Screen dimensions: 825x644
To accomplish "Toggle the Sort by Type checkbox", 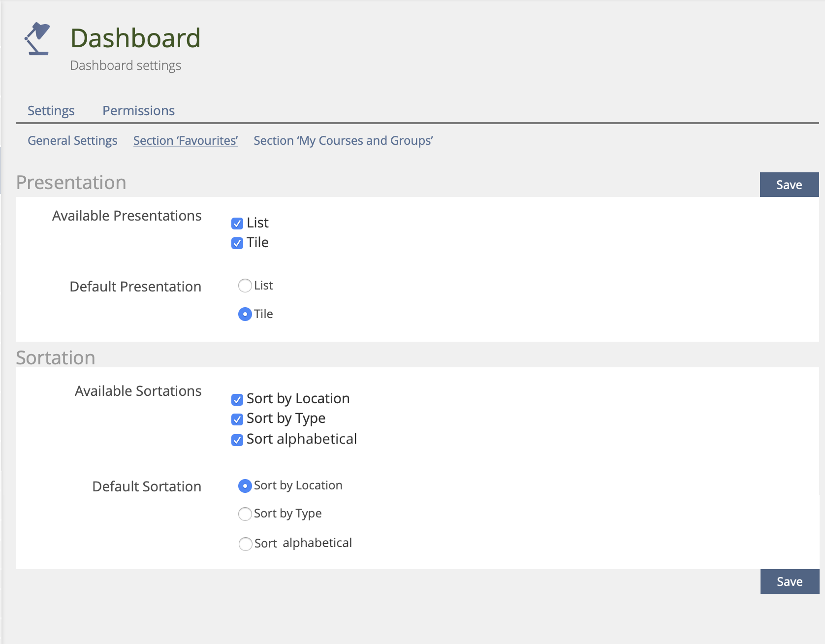I will [x=237, y=419].
